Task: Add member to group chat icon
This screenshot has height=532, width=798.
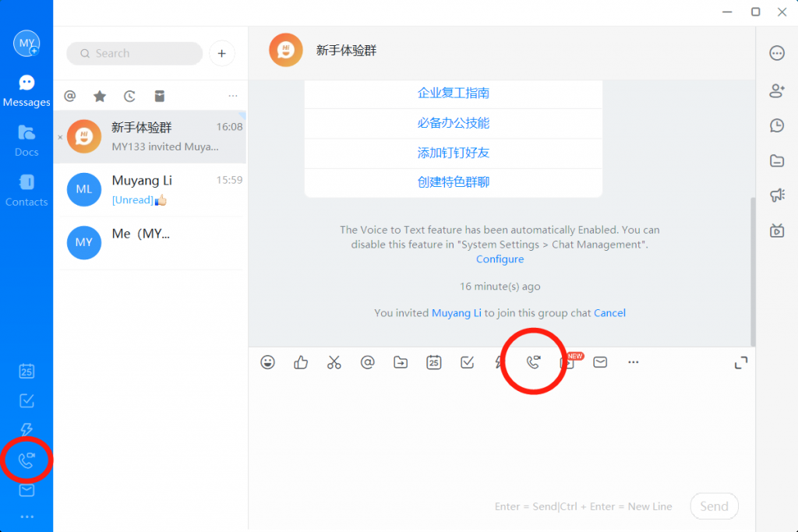Action: click(777, 90)
